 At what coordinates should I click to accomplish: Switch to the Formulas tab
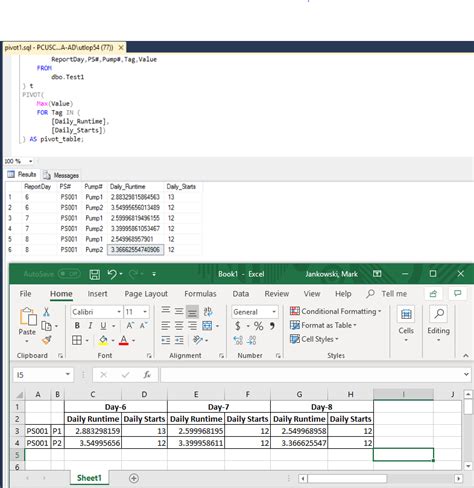[200, 294]
